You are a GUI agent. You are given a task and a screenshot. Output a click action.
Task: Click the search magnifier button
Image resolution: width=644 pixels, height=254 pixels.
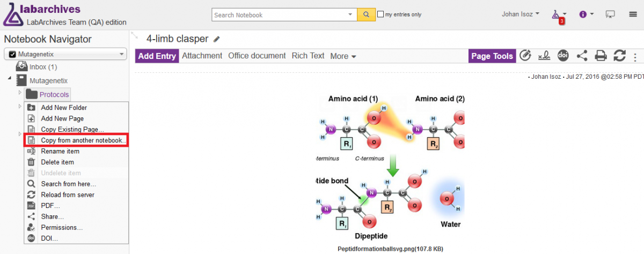(x=366, y=14)
